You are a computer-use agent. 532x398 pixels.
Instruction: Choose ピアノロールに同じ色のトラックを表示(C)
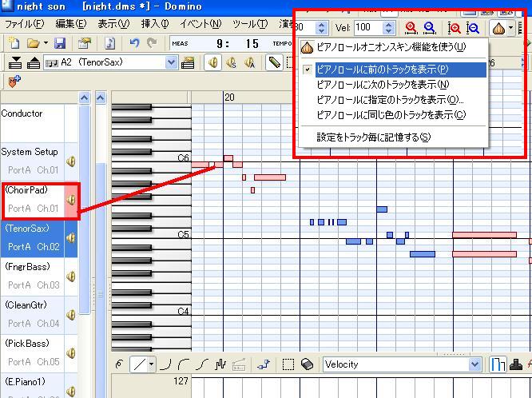point(393,115)
